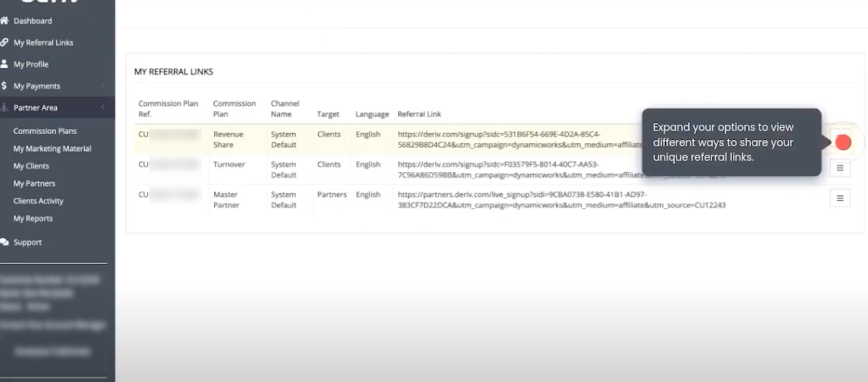Open Clients Activity link

(x=38, y=201)
